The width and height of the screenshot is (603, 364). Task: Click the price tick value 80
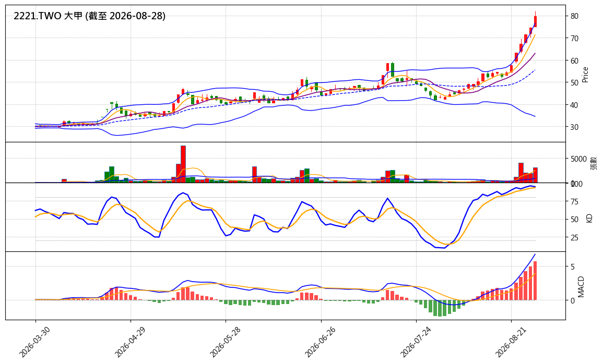(x=575, y=16)
